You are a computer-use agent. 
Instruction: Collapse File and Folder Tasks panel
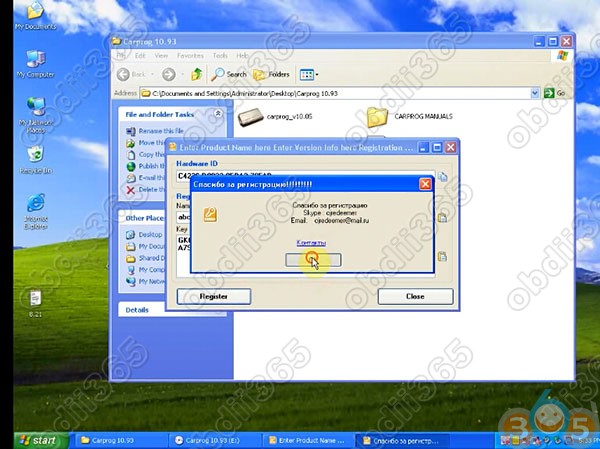pyautogui.click(x=218, y=114)
